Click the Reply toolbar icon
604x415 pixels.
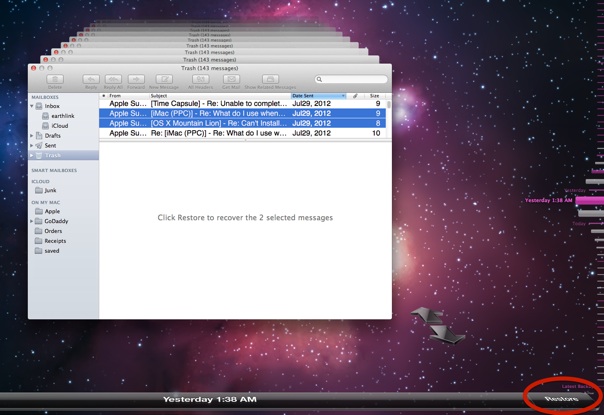(91, 79)
